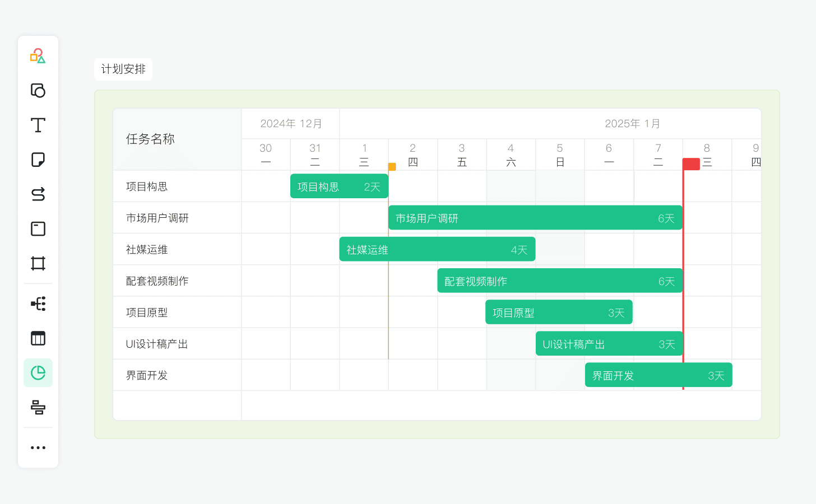Image resolution: width=816 pixels, height=504 pixels.
Task: Select the Text tool
Action: coord(38,125)
